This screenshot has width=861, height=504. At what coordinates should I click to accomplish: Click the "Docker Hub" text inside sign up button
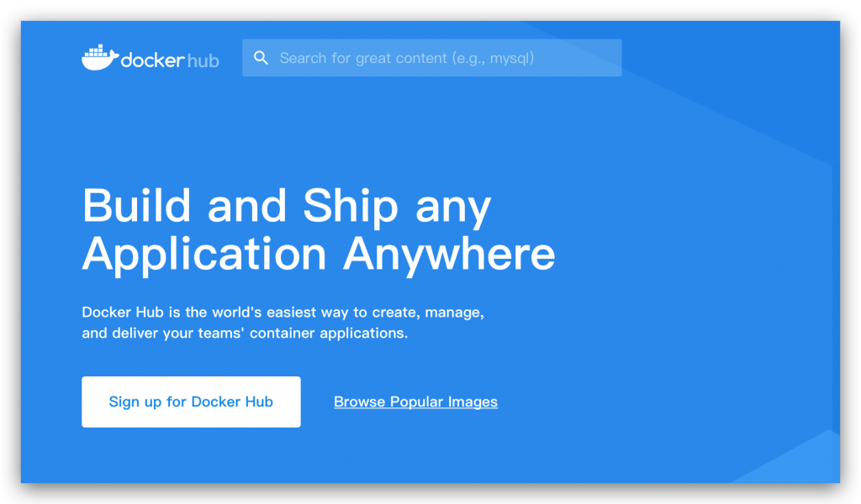tap(232, 402)
